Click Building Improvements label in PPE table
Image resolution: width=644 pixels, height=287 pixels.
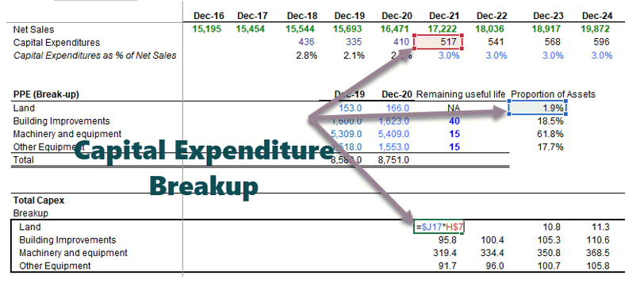(62, 121)
